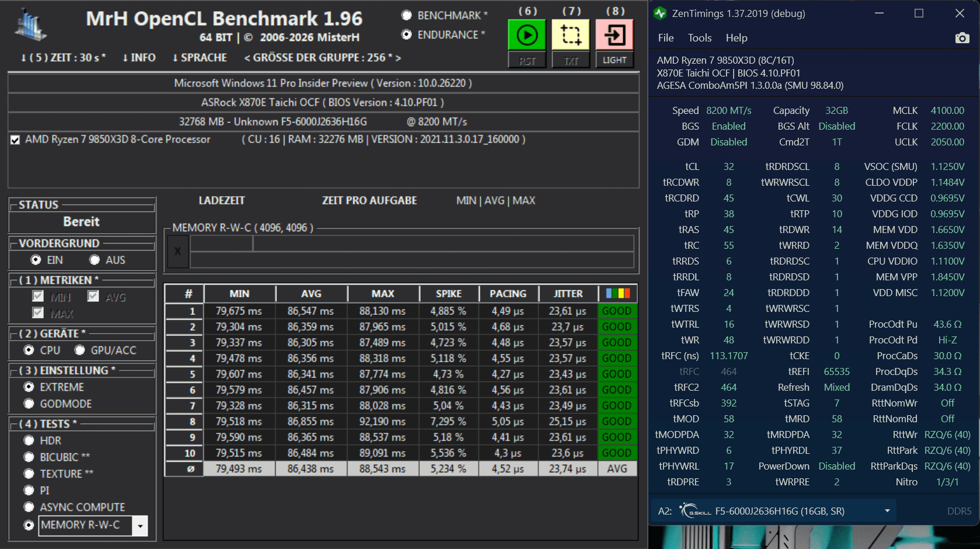Viewport: 980px width, 549px height.
Task: Click the TXT export button
Action: tap(571, 60)
